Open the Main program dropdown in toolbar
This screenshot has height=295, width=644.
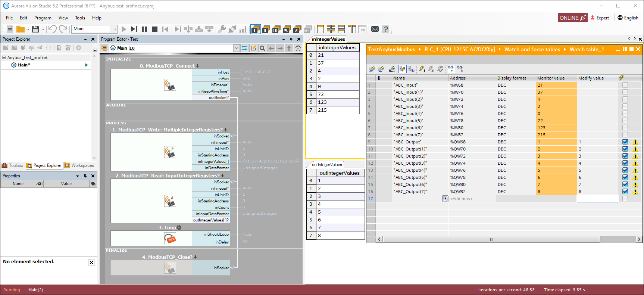pyautogui.click(x=115, y=29)
